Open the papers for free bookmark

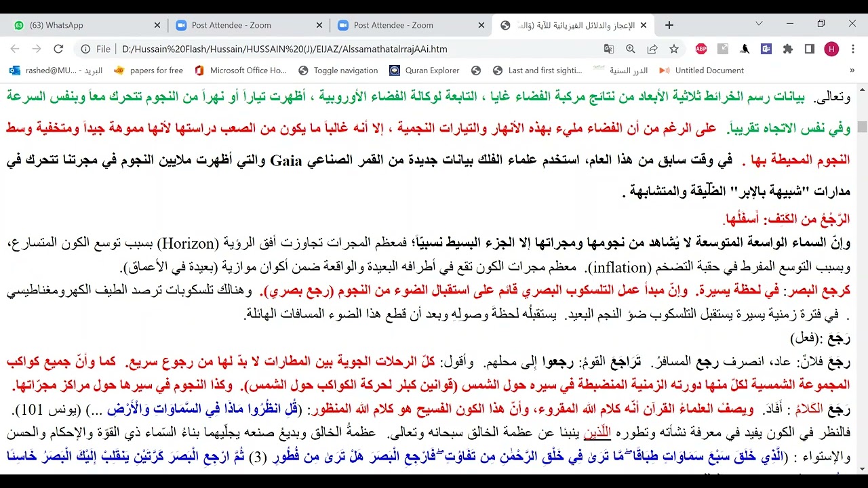149,70
